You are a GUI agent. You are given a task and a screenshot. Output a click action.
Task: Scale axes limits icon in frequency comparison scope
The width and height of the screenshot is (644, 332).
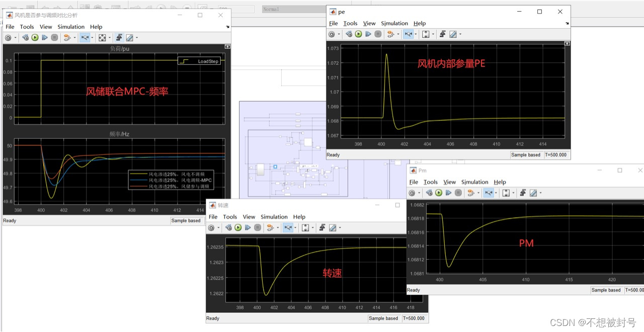coord(102,38)
